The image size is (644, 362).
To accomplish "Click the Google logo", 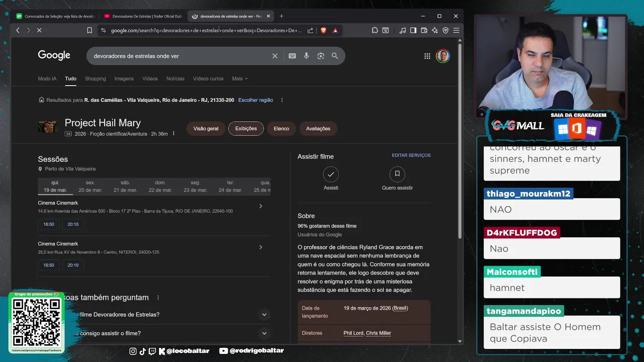I will 54,55.
